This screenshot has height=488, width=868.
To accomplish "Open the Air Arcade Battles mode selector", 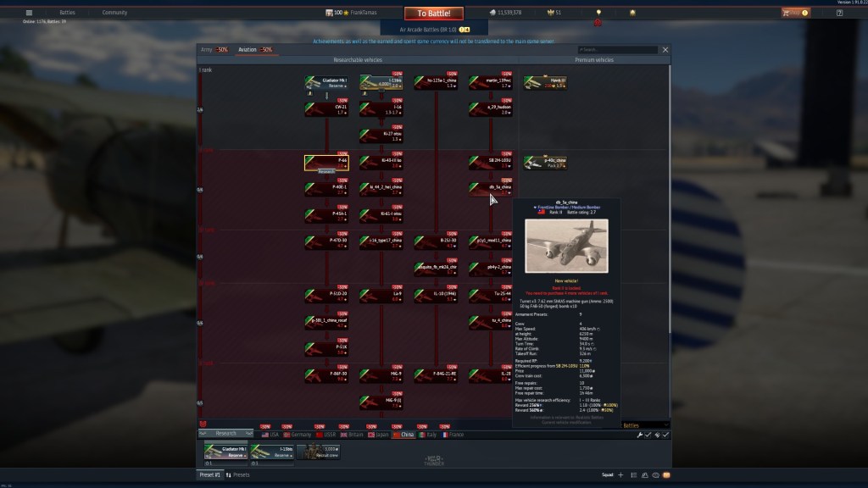I will 433,29.
